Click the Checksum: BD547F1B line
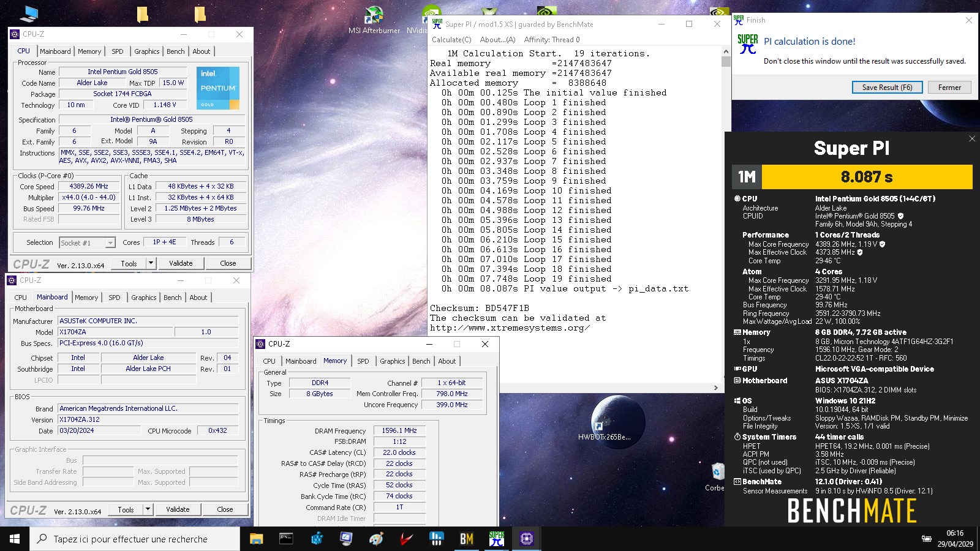 click(x=480, y=308)
